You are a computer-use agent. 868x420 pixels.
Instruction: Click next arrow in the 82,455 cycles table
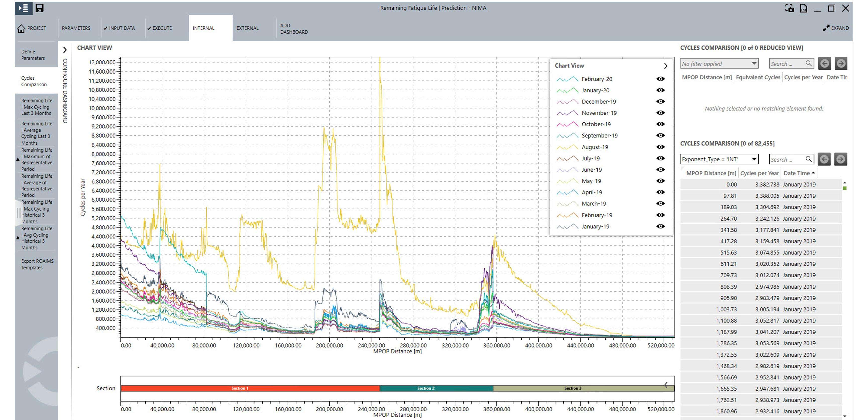pyautogui.click(x=841, y=159)
